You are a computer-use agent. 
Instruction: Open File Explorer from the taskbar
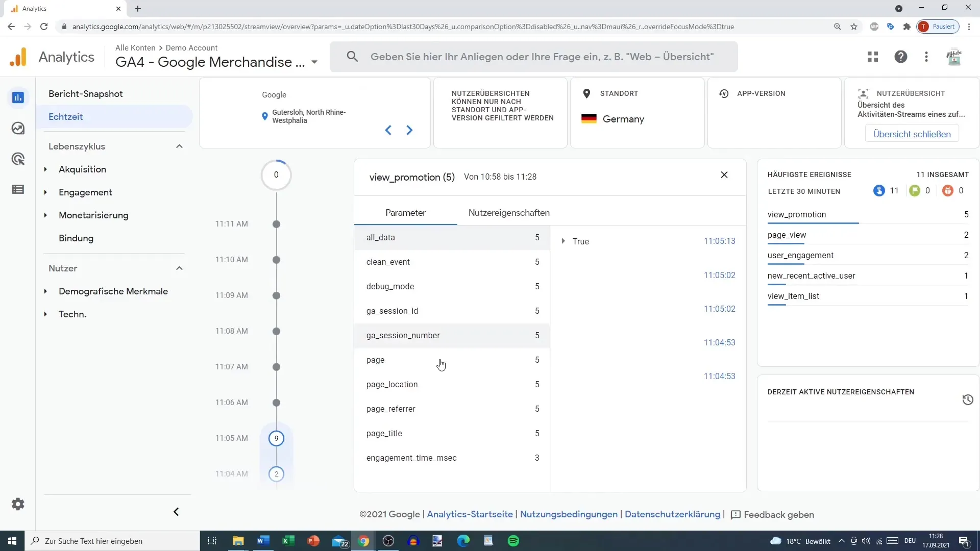pos(238,541)
